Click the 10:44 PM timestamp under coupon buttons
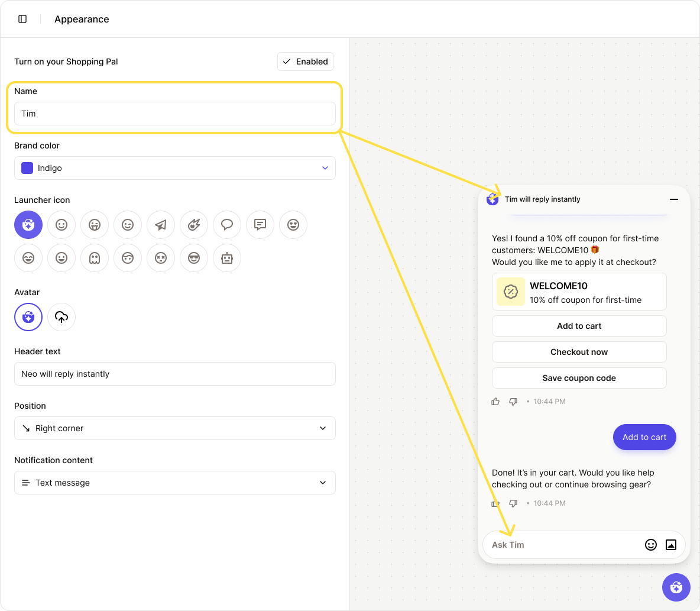This screenshot has height=611, width=700. 550,402
